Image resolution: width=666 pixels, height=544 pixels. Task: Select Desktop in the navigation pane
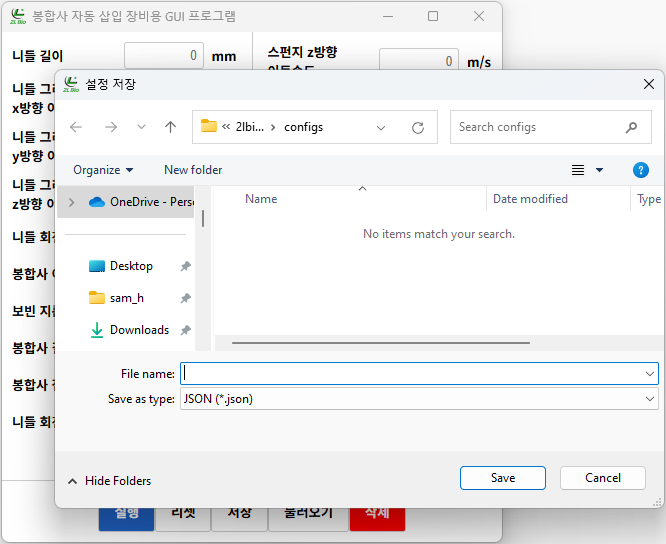131,266
